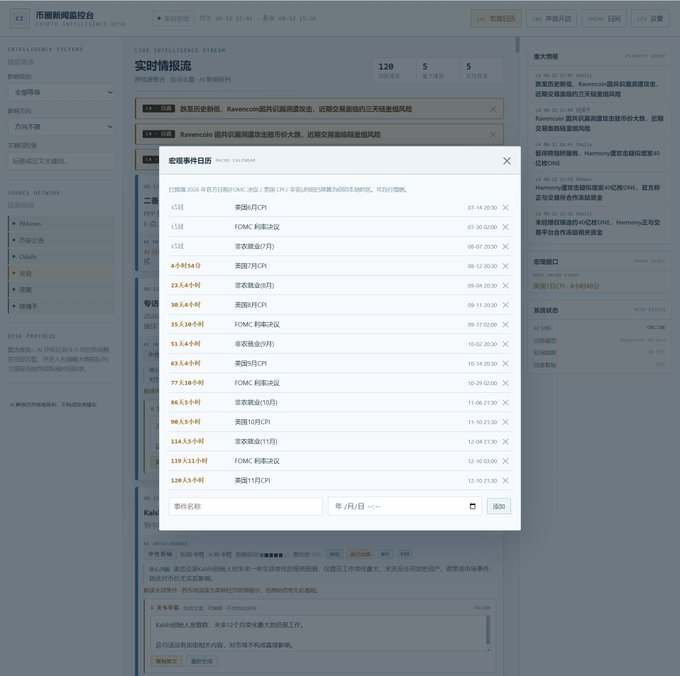Click the 23天4小时 countdown text
The width and height of the screenshot is (680, 676).
(186, 285)
